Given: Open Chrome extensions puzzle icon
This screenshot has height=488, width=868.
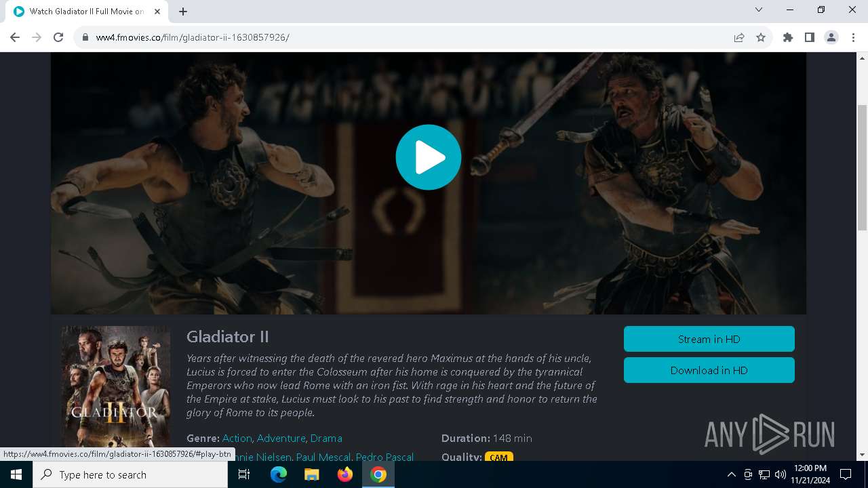Looking at the screenshot, I should pos(788,37).
